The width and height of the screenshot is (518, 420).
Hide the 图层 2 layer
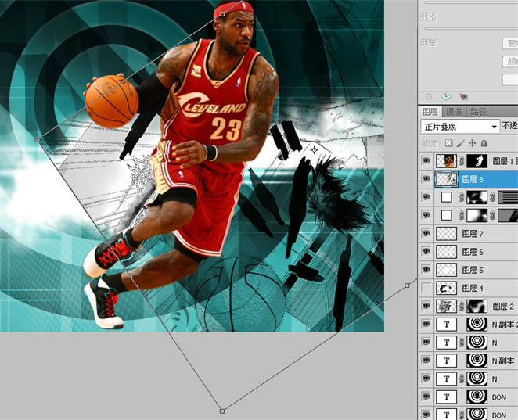[x=426, y=306]
